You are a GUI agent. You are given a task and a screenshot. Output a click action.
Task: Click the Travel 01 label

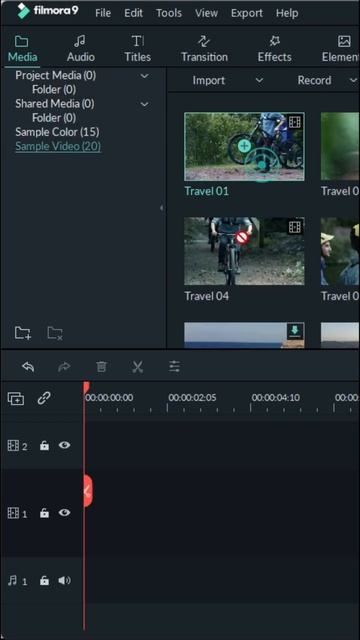(207, 191)
